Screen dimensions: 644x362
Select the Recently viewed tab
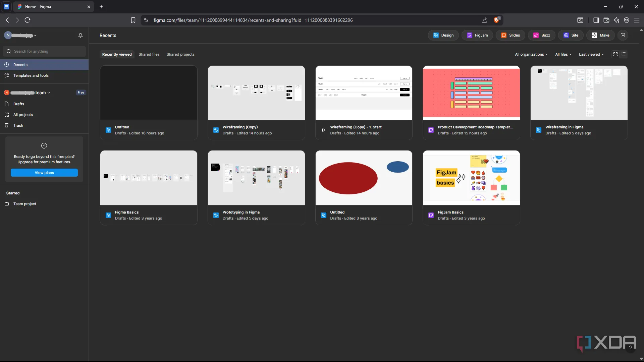pyautogui.click(x=117, y=54)
